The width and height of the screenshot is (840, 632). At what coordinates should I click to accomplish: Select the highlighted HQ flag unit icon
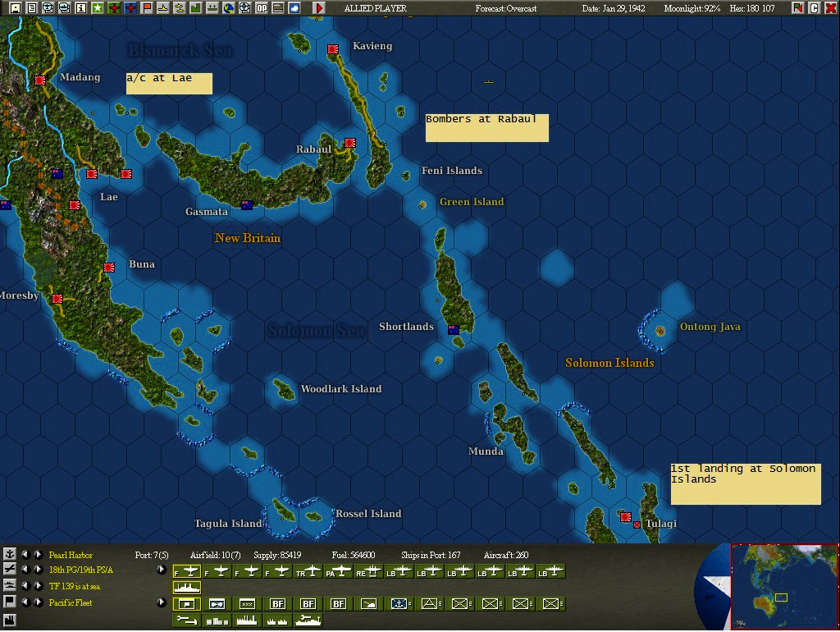[x=187, y=604]
